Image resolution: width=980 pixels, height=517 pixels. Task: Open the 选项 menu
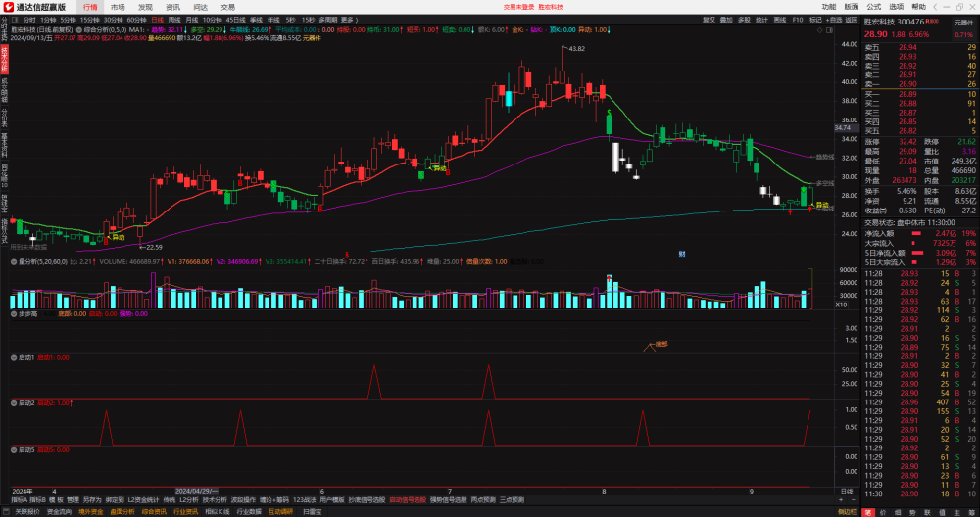(x=897, y=7)
